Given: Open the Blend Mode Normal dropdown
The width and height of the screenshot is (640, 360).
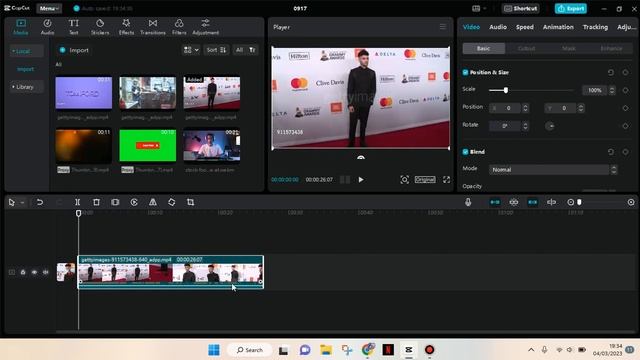Looking at the screenshot, I should [x=553, y=169].
